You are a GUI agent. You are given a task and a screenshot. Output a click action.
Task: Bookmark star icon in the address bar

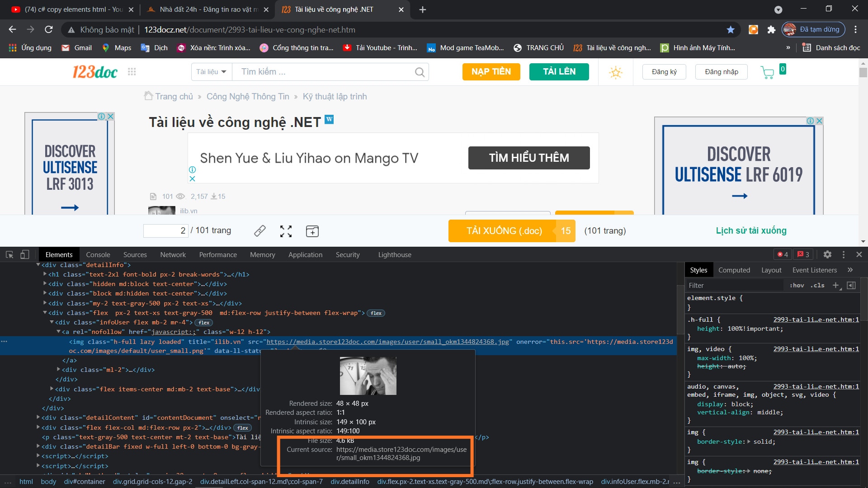pos(731,29)
